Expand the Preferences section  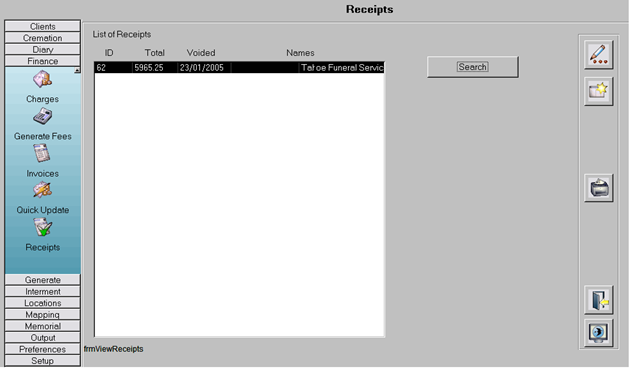pos(43,349)
